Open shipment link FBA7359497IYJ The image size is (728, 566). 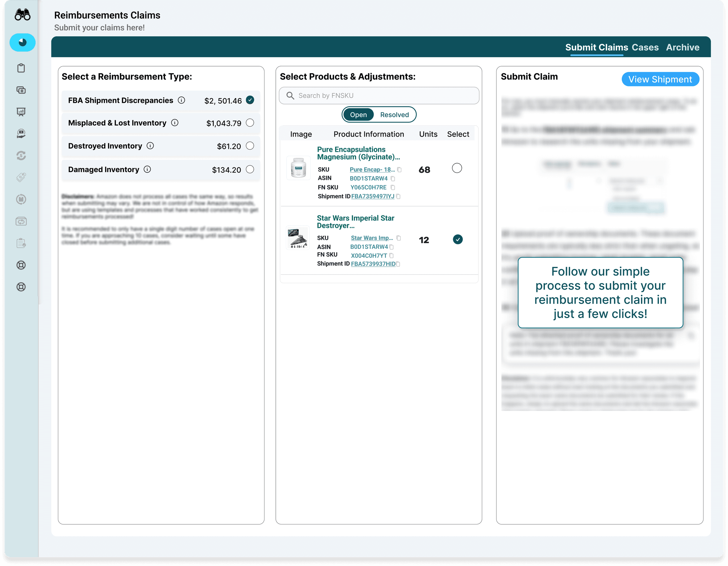(373, 196)
